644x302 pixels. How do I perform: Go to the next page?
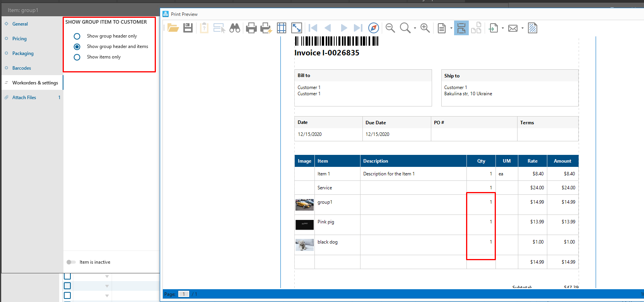click(x=343, y=28)
